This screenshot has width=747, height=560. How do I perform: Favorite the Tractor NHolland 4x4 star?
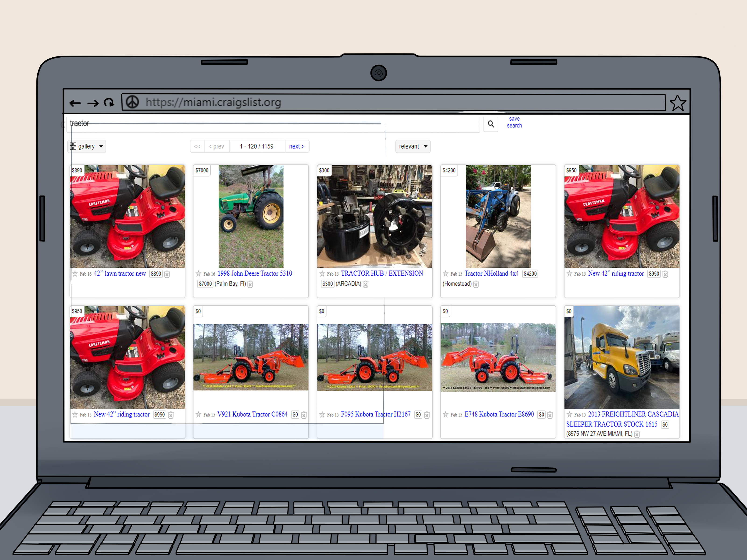pos(445,274)
